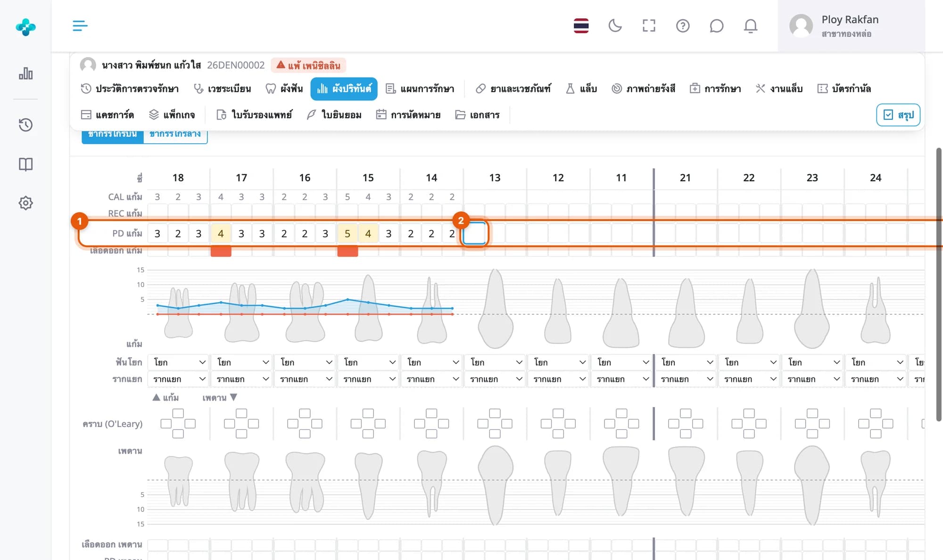This screenshot has height=560, width=943.
Task: Open the help question mark icon
Action: click(683, 25)
